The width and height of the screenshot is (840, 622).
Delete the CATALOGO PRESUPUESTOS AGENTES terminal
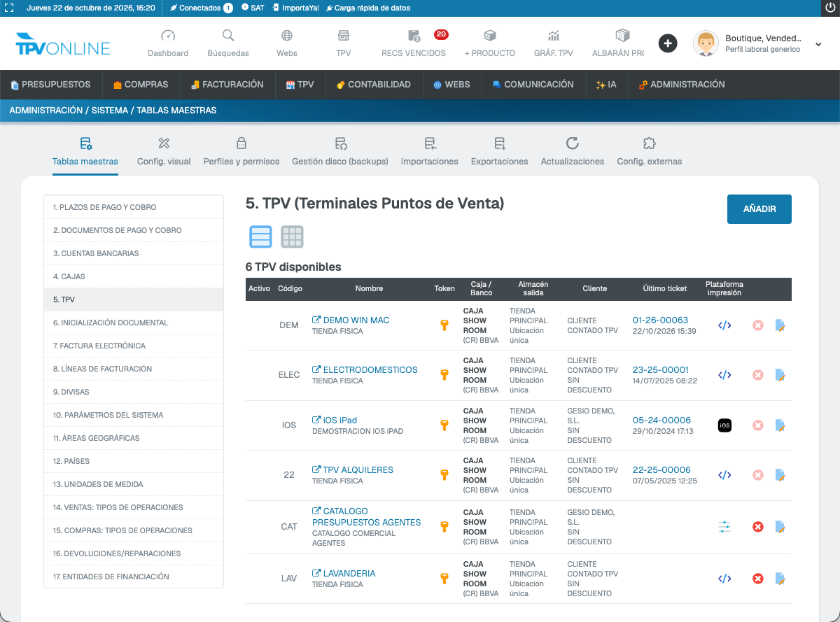(x=757, y=527)
